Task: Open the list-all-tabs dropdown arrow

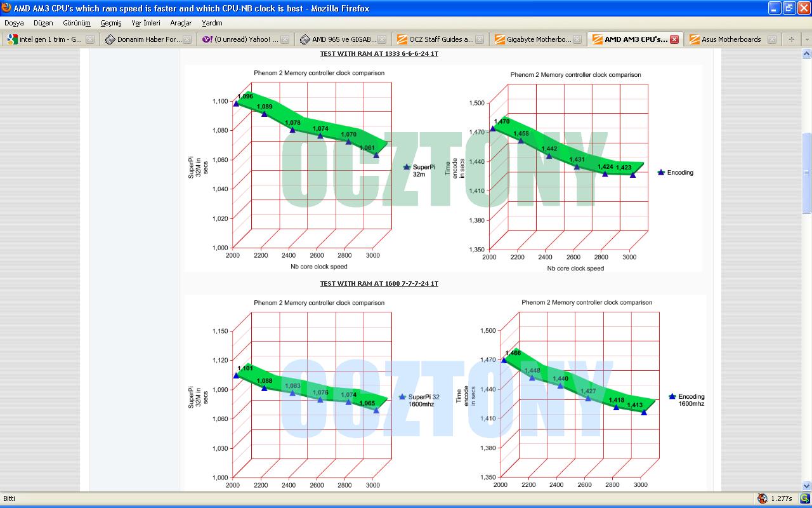Action: coord(806,39)
